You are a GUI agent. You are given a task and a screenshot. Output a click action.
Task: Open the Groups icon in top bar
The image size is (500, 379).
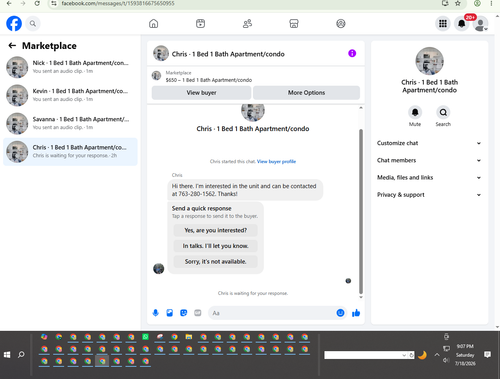[x=341, y=24]
